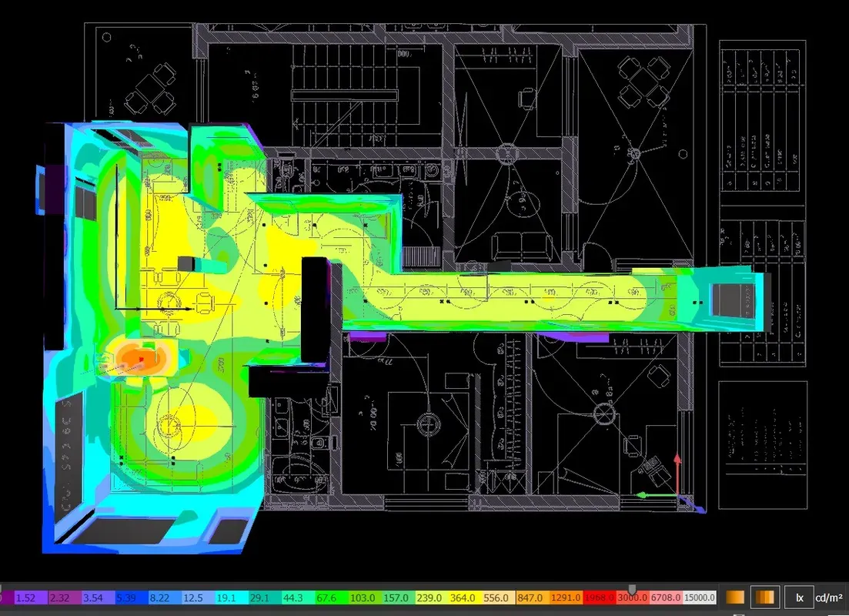Grab the gray scale slider handle near 3000.0

tap(631, 589)
